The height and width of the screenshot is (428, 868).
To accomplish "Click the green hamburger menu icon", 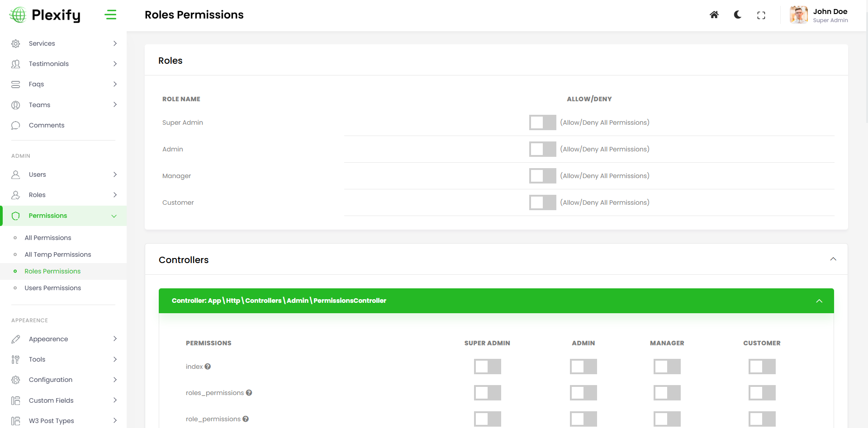I will click(110, 15).
